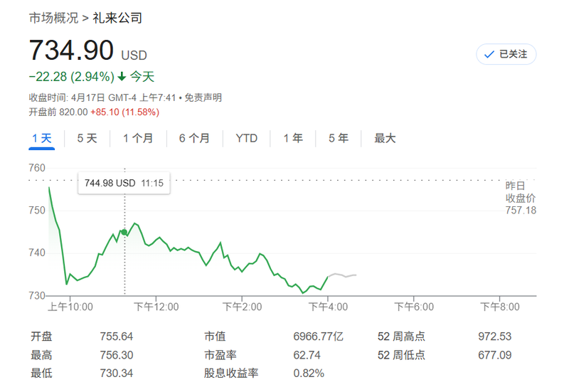Switch chart to 1 年
569x392 pixels.
pos(293,138)
